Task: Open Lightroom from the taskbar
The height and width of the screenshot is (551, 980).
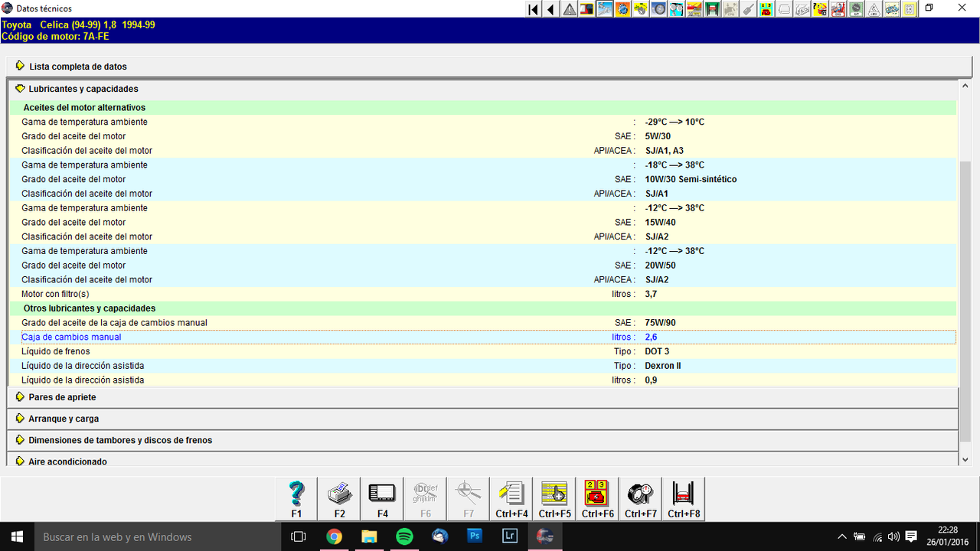Action: (x=510, y=536)
